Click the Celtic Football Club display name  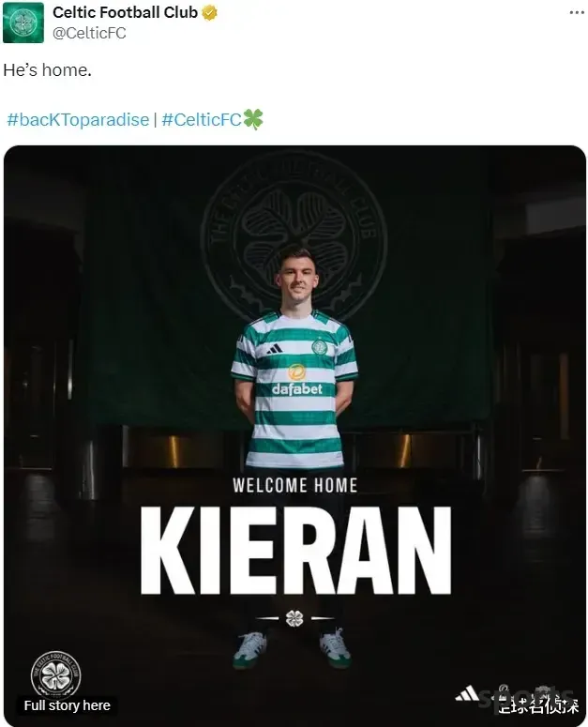coord(125,12)
